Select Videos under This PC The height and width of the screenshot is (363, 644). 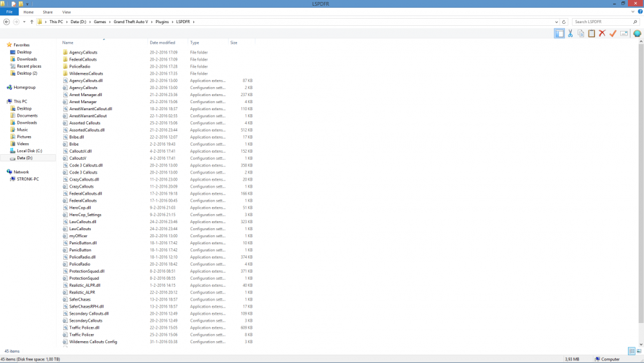point(23,144)
